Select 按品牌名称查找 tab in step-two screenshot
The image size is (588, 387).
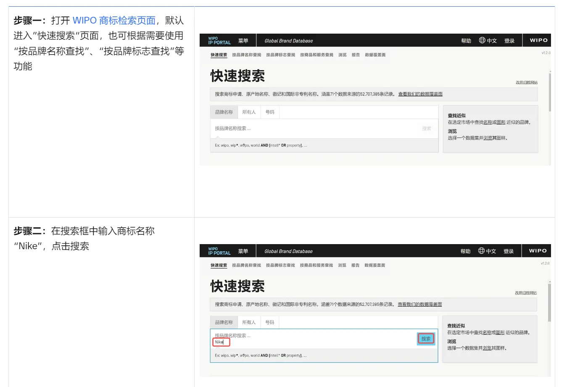247,266
